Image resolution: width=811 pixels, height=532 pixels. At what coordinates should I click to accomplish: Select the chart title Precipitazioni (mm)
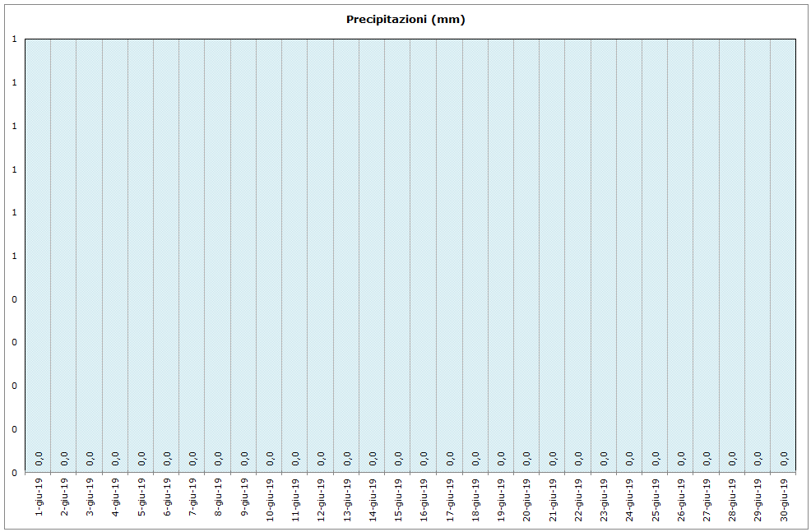[x=405, y=20]
